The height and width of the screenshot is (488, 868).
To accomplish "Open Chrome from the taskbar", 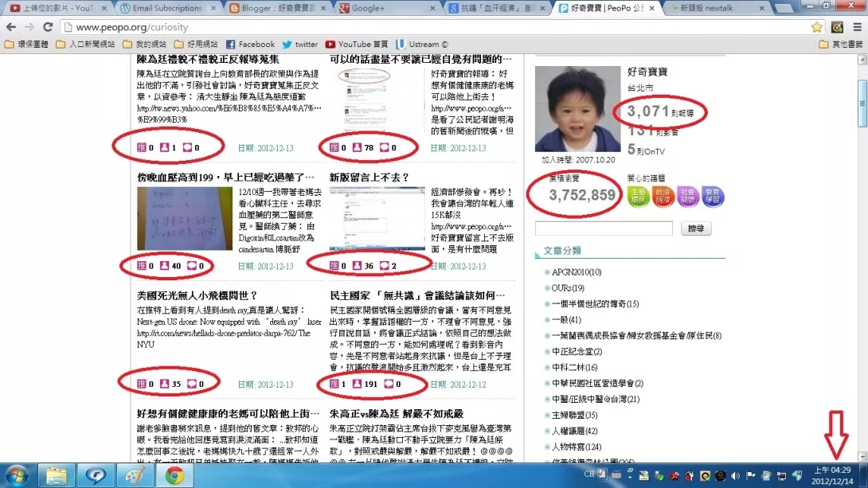I will point(174,475).
